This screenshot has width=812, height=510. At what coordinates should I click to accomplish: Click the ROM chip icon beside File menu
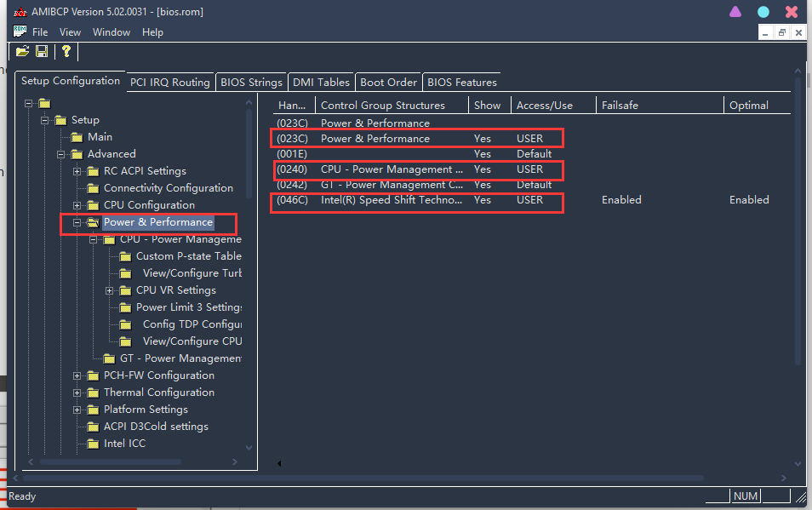20,32
